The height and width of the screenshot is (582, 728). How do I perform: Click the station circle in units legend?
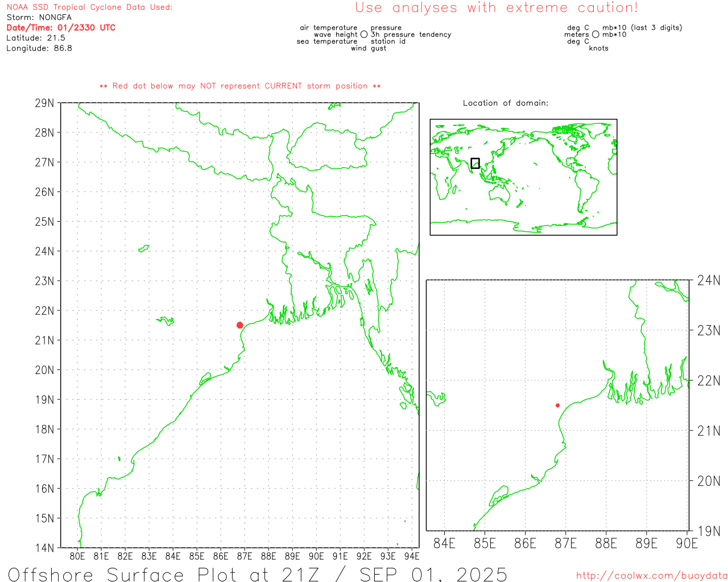595,34
